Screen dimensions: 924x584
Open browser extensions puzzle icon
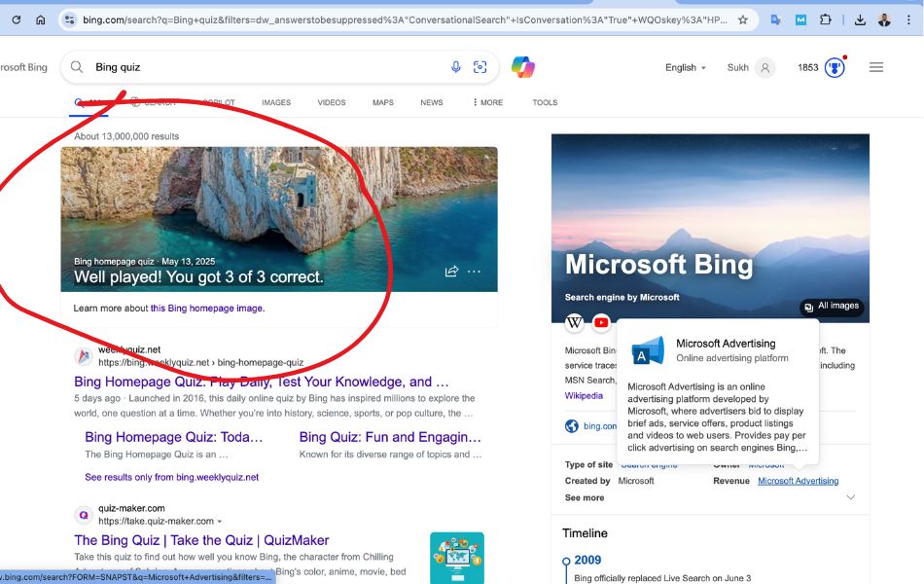(x=825, y=20)
